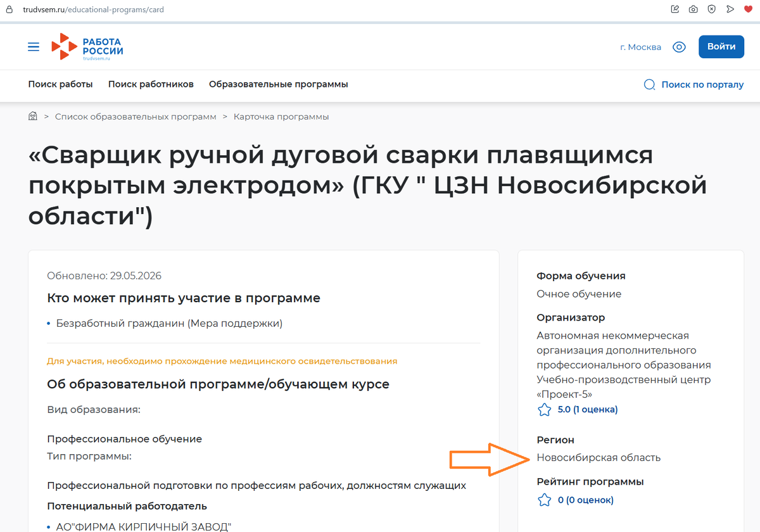Click the ad-blocker shield icon
Viewport: 760px width, 532px height.
pyautogui.click(x=712, y=9)
